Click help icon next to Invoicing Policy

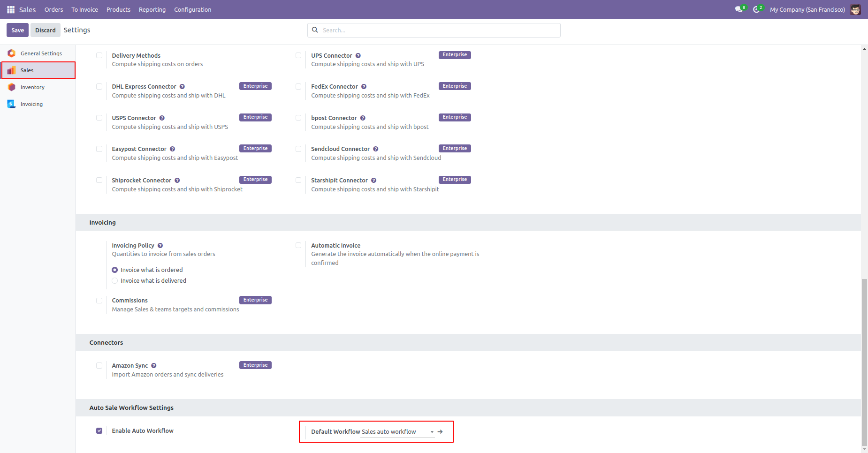[160, 246]
